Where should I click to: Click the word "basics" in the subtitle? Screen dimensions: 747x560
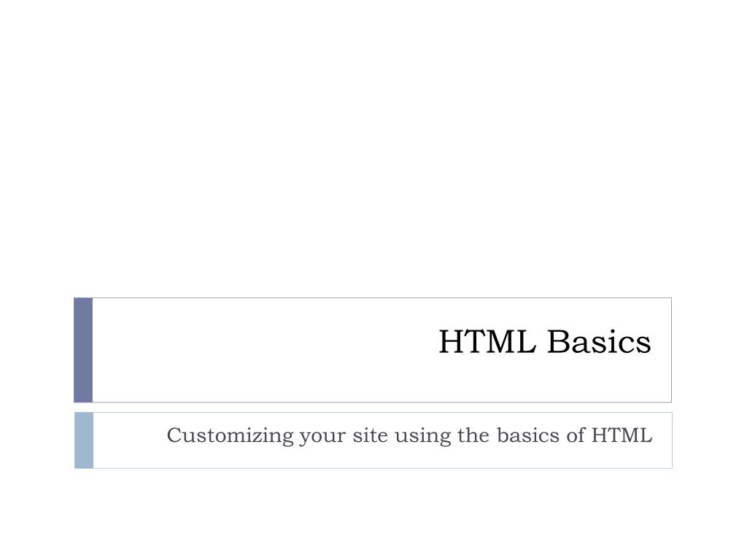528,435
